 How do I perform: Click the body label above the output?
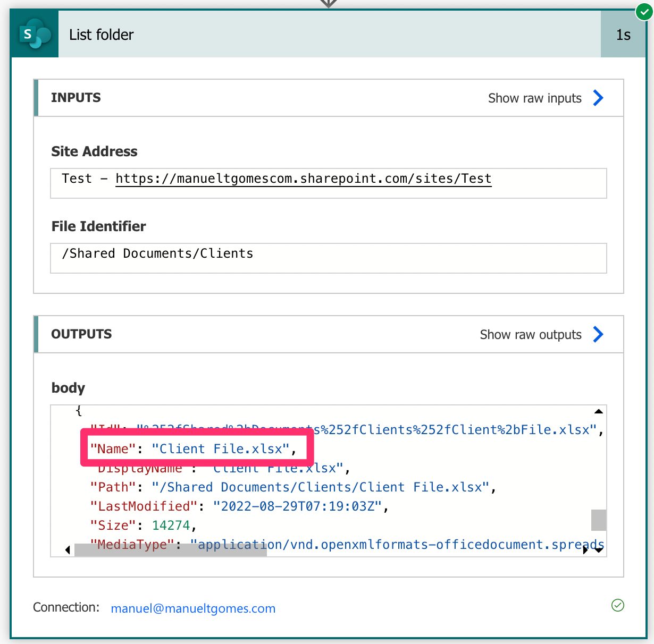pos(68,388)
